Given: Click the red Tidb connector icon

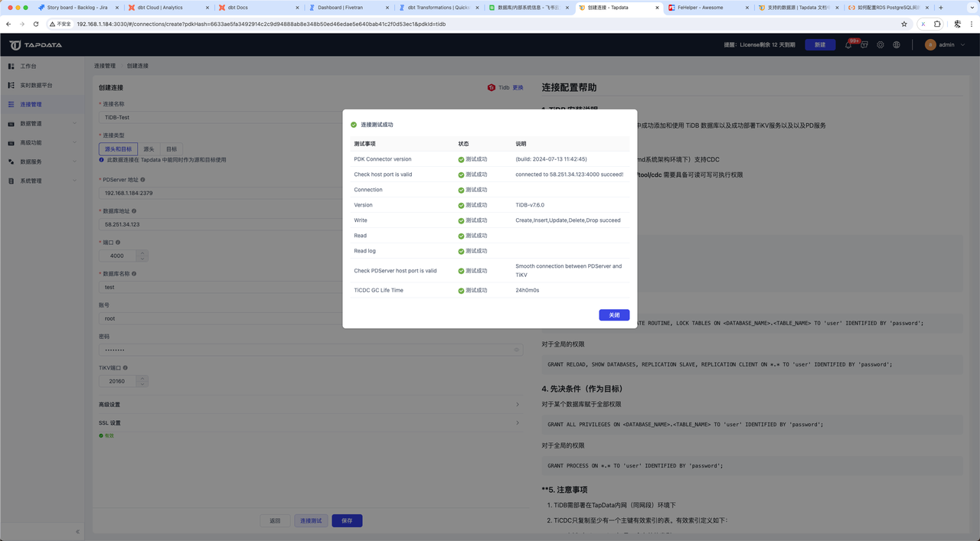Looking at the screenshot, I should [491, 87].
